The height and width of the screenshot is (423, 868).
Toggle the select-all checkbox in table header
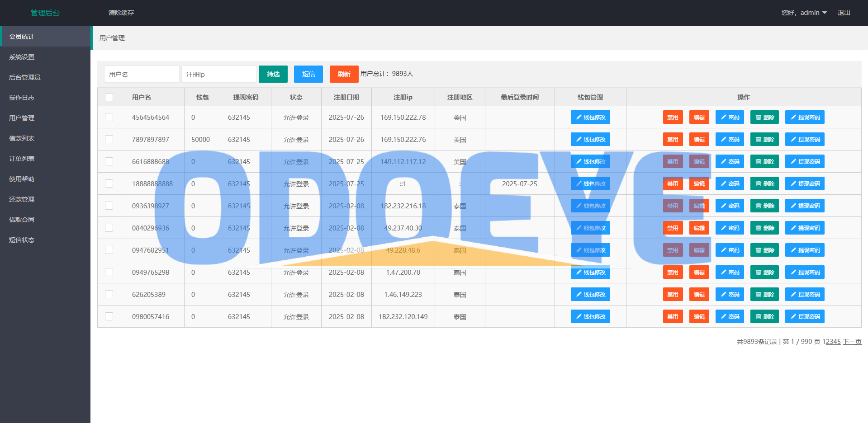coord(109,97)
